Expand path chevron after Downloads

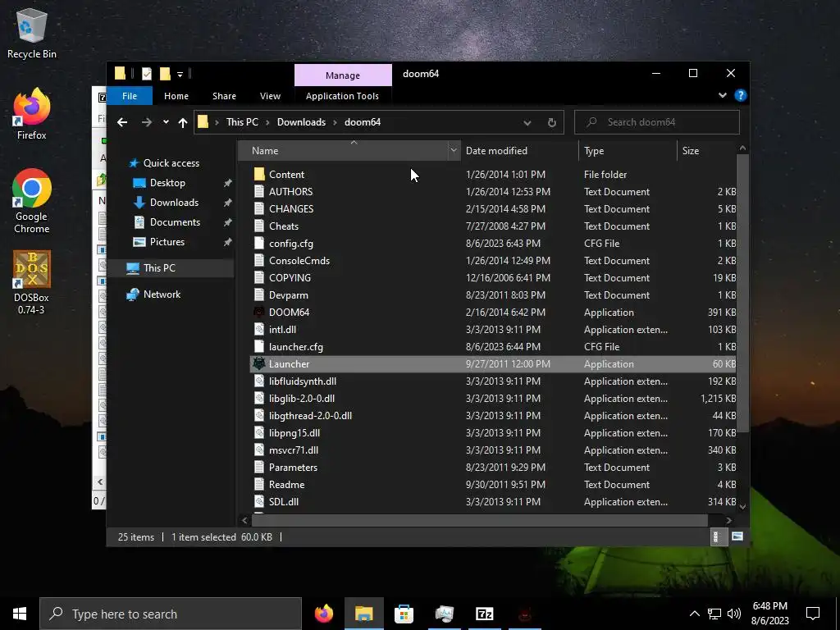[x=335, y=122]
